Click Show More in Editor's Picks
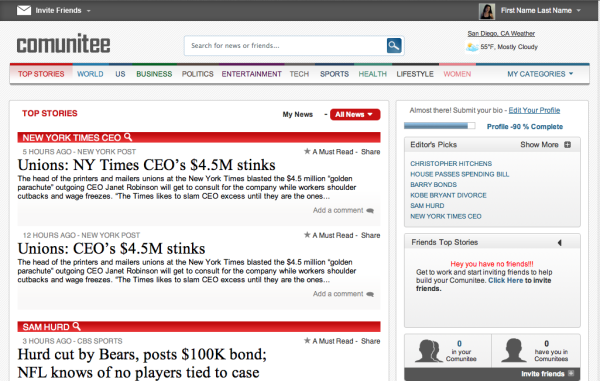The height and width of the screenshot is (381, 600). 539,145
